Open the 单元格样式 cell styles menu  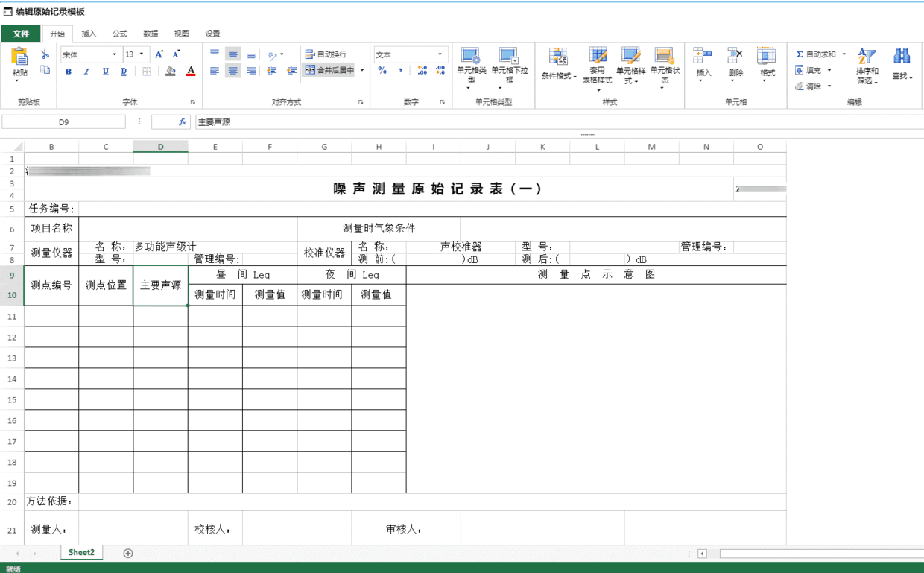click(630, 66)
